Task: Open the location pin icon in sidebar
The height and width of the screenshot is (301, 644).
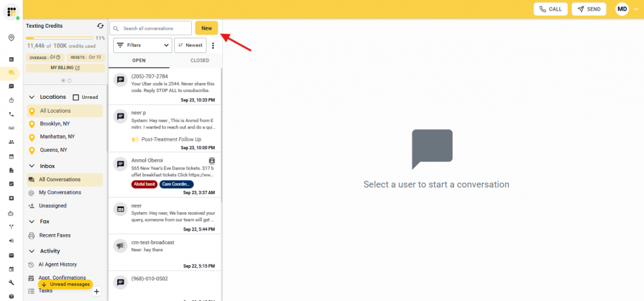Action: (x=11, y=38)
